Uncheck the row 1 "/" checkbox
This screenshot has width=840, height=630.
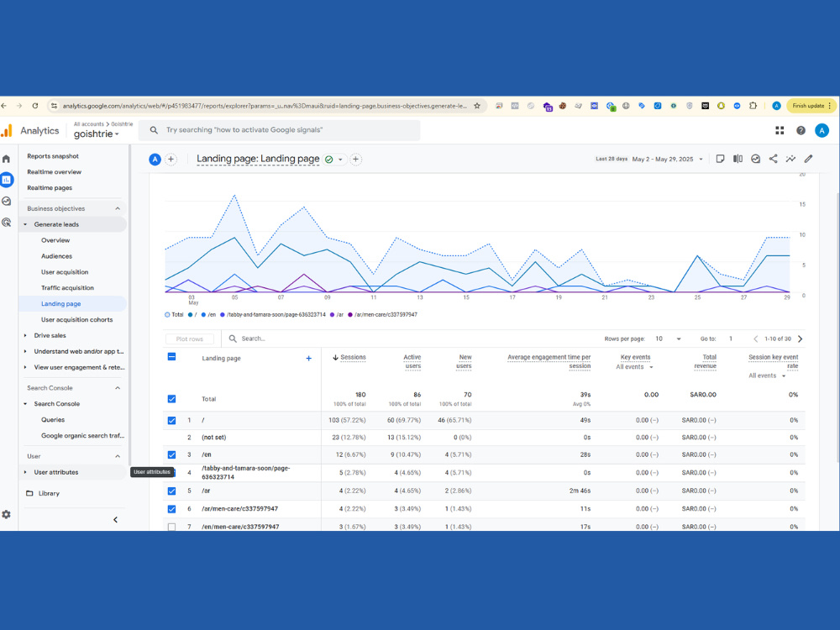[171, 421]
